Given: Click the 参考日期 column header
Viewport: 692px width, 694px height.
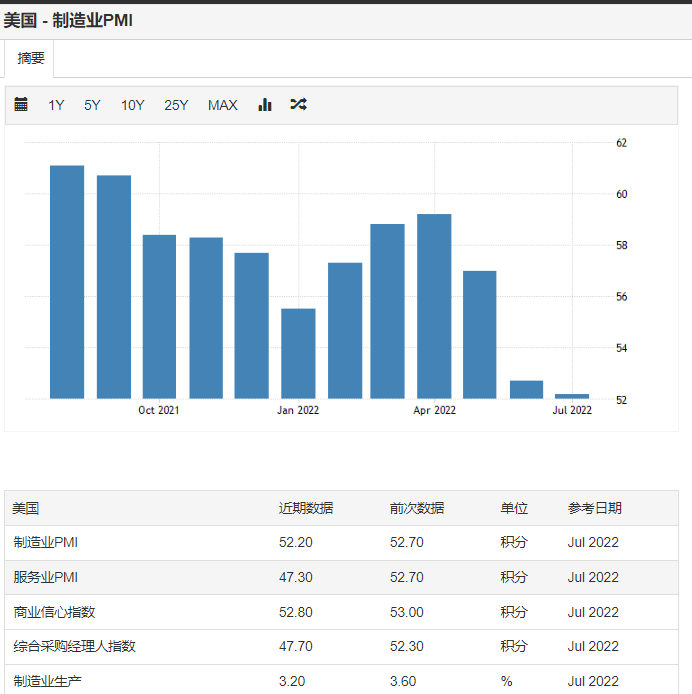Looking at the screenshot, I should click(595, 508).
